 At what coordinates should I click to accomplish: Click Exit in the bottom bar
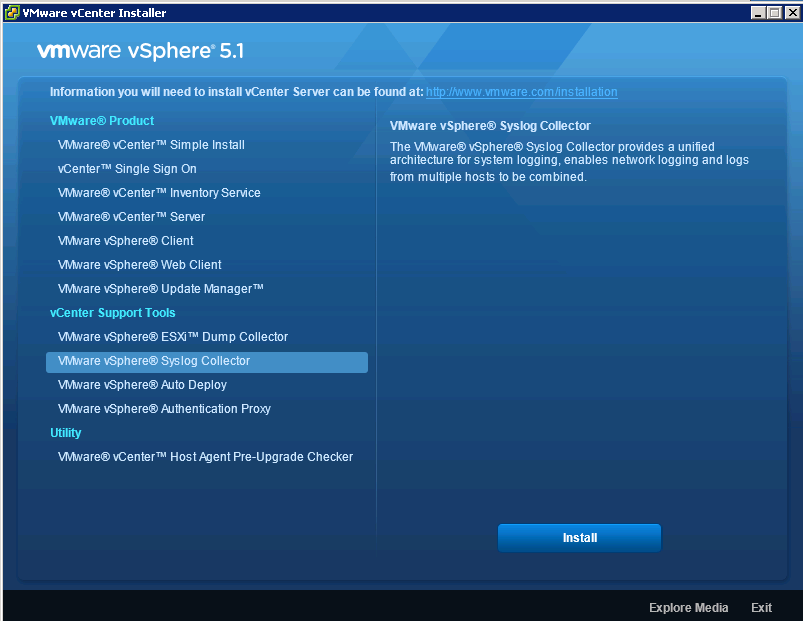(x=761, y=608)
